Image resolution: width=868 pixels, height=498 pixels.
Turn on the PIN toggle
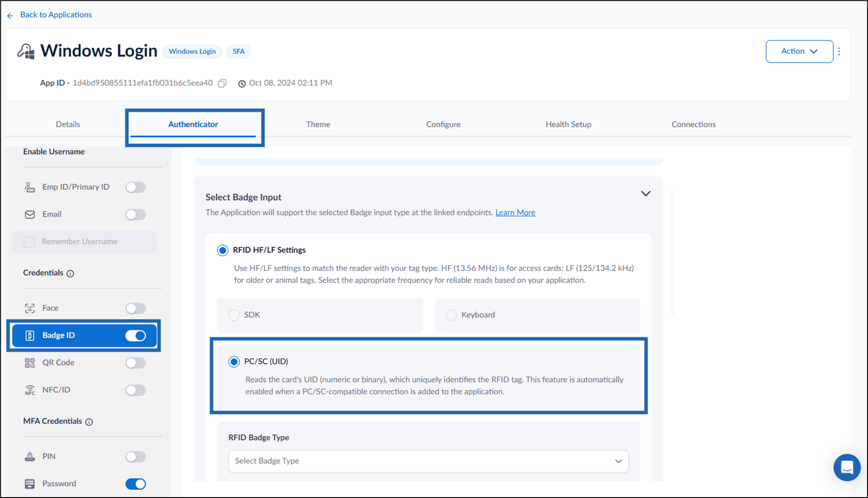(x=136, y=457)
